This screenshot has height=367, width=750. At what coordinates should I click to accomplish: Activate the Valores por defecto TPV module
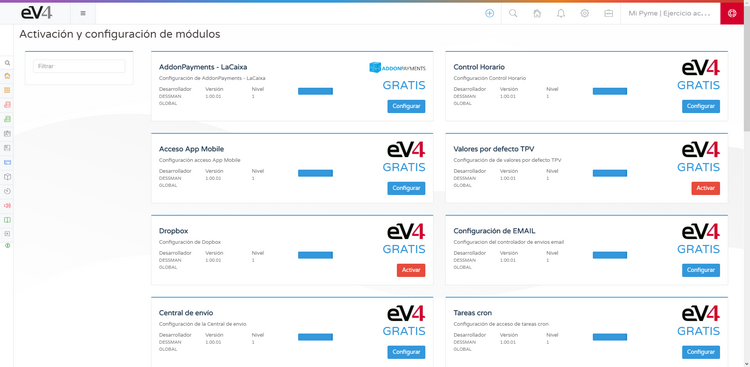tap(706, 189)
